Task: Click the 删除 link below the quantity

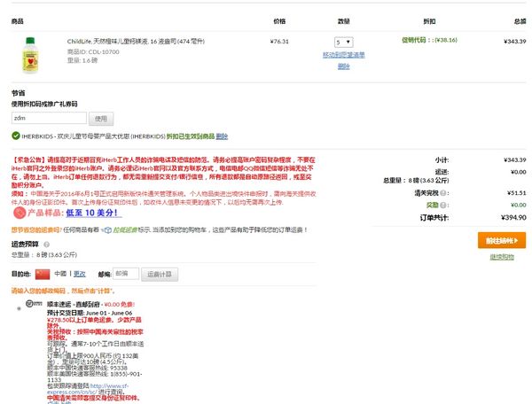Action: [x=343, y=66]
